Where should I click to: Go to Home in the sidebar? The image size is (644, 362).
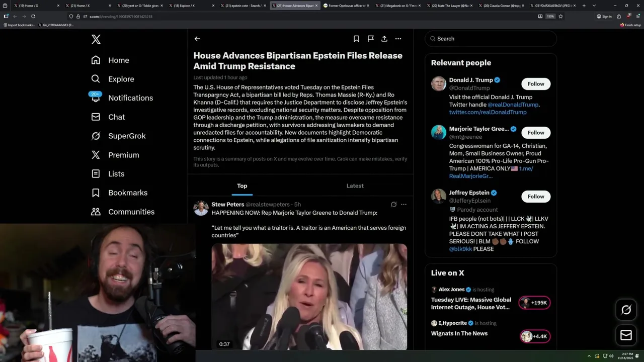[110, 60]
